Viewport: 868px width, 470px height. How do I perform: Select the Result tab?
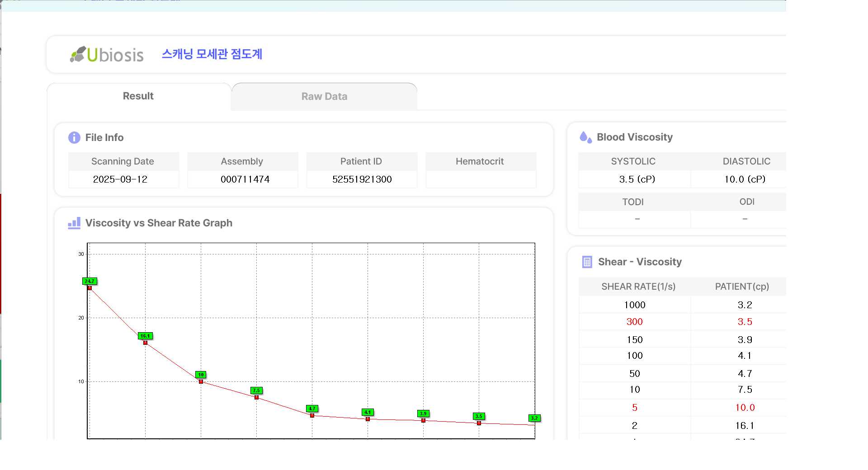138,96
